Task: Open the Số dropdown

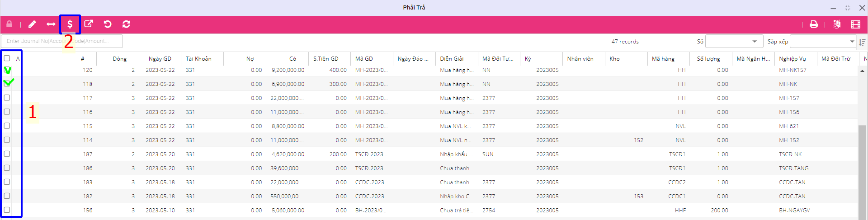Action: (x=732, y=42)
